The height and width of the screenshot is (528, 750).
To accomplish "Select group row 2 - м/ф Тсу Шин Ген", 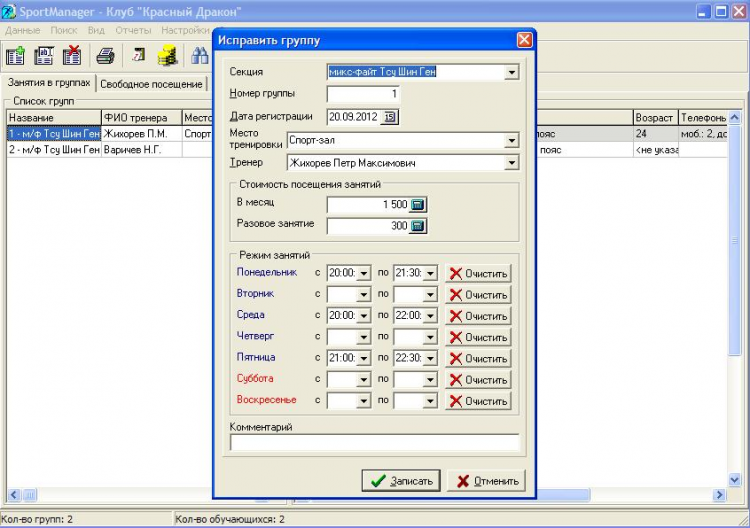I will tap(54, 150).
